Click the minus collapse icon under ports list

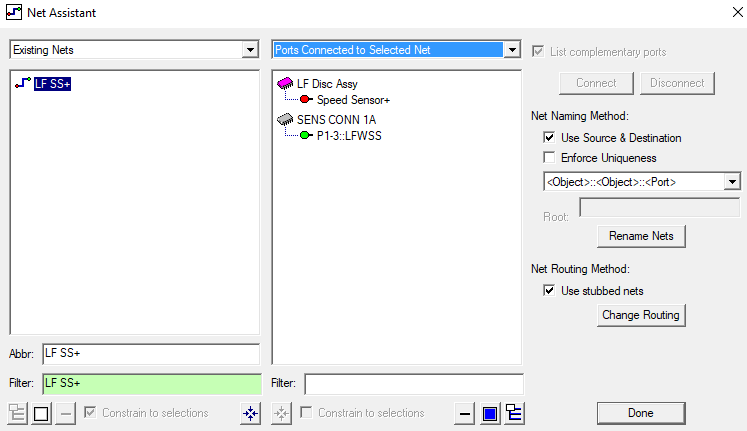coord(464,413)
